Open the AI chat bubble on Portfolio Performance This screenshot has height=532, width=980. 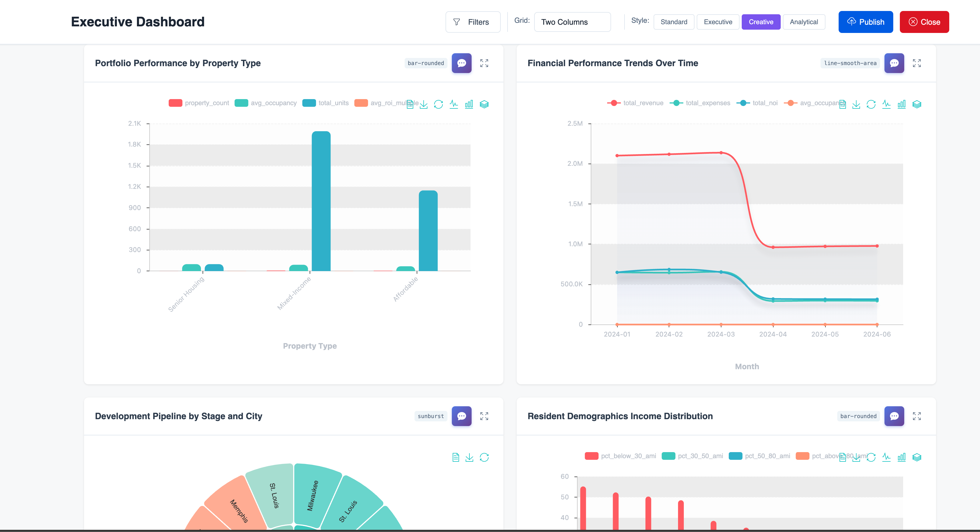coord(461,63)
